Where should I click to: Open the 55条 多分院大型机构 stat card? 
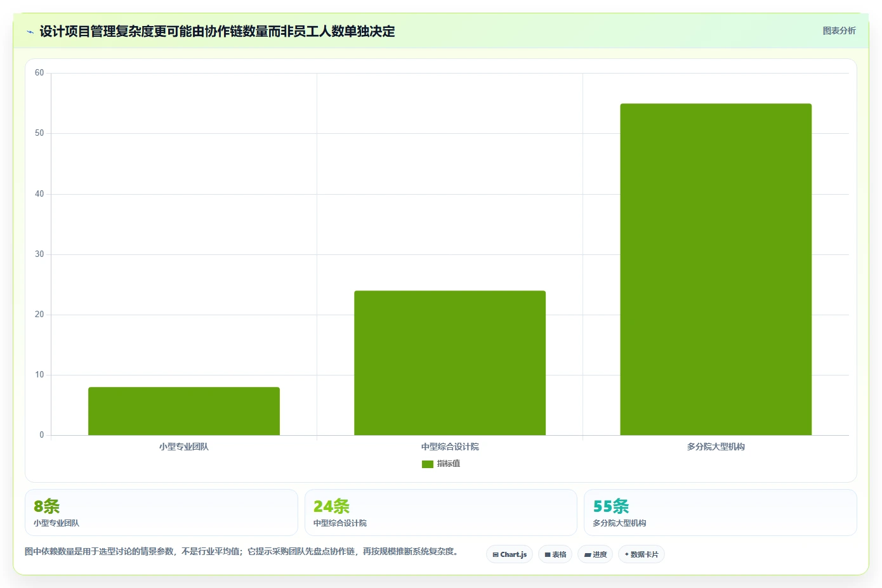pos(720,513)
